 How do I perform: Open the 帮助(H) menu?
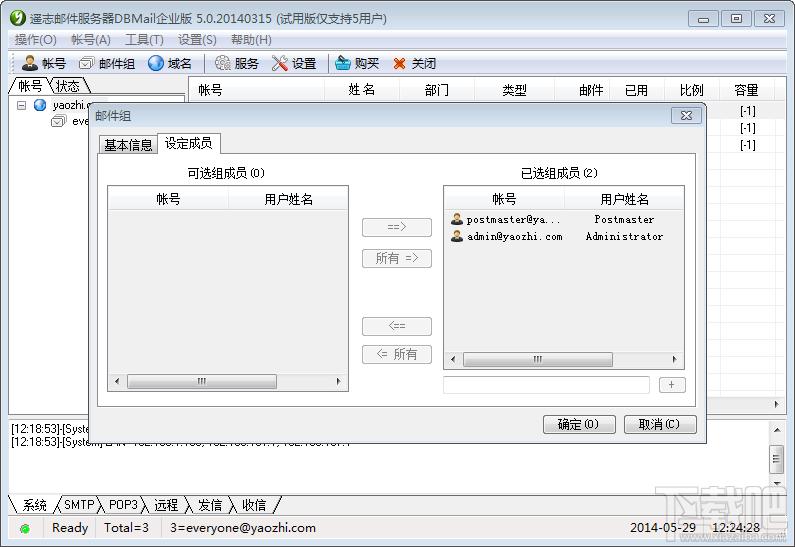click(x=251, y=40)
